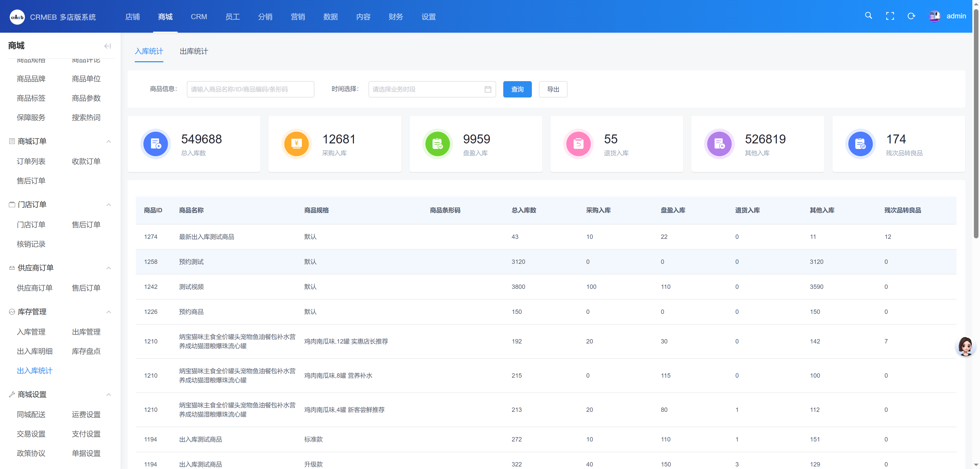Click the admin user avatar
Viewport: 980px width, 469px height.
(x=934, y=16)
